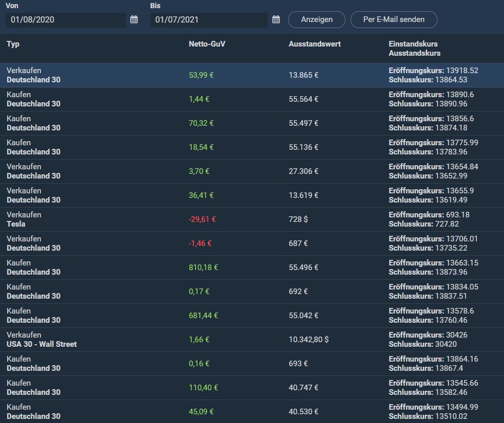Click Eröffnungskurs 13918.52 value
The width and height of the screenshot is (504, 423).
(462, 71)
